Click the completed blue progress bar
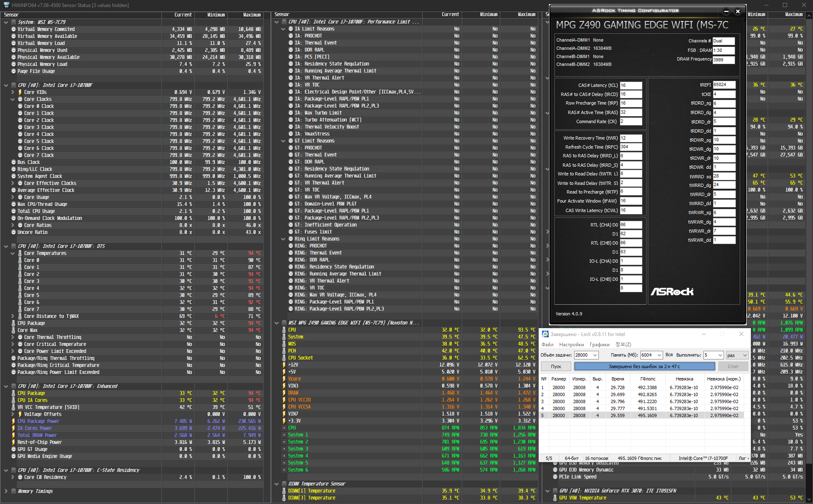813x504 pixels. [644, 366]
